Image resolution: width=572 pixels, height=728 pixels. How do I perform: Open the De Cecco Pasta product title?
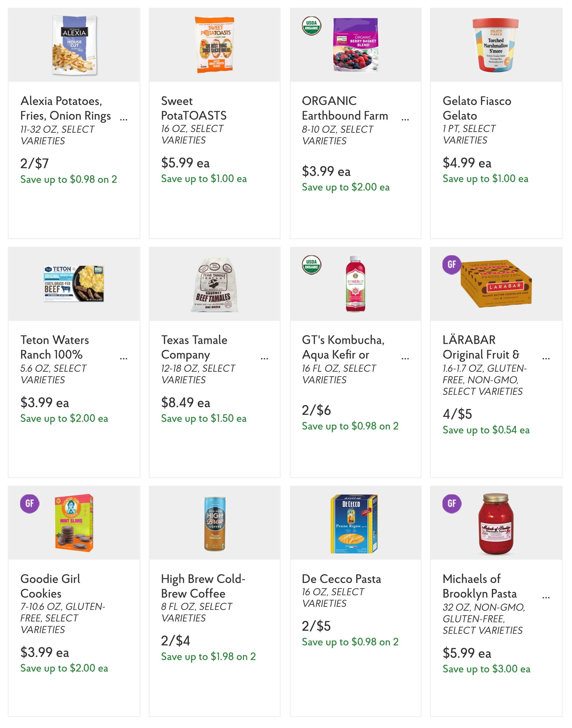point(341,579)
